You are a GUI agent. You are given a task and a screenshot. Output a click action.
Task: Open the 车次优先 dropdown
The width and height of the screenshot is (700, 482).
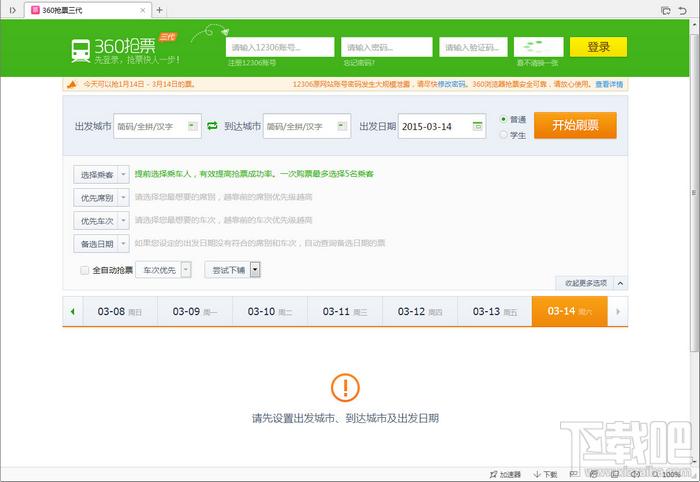tap(163, 270)
